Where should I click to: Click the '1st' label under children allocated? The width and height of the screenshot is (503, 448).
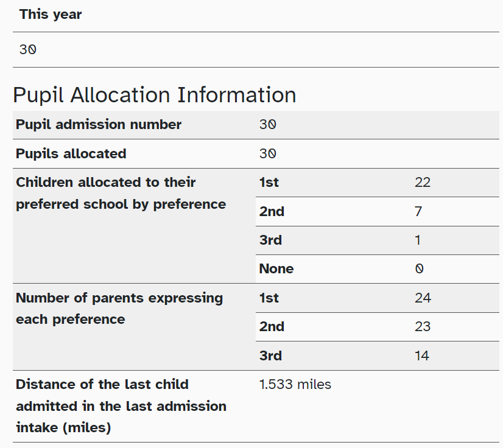pos(269,183)
